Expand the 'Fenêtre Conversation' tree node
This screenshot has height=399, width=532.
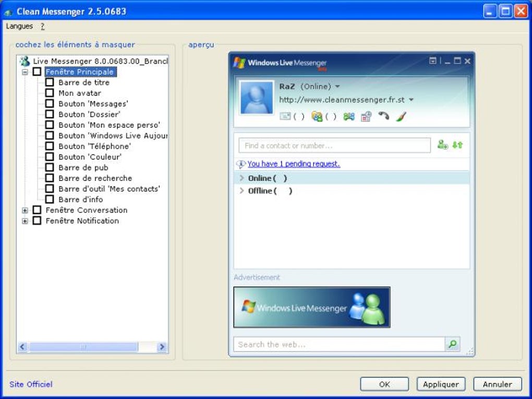click(25, 210)
